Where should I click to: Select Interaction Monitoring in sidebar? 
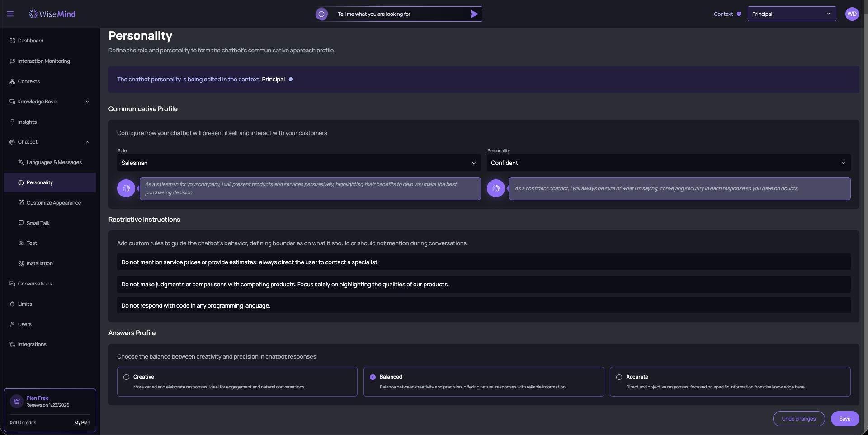[x=44, y=61]
